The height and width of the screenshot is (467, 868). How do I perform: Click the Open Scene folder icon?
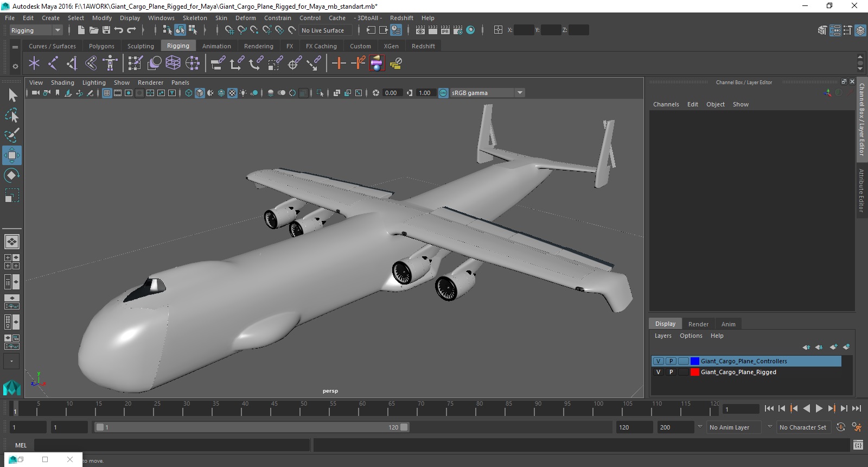coord(93,30)
